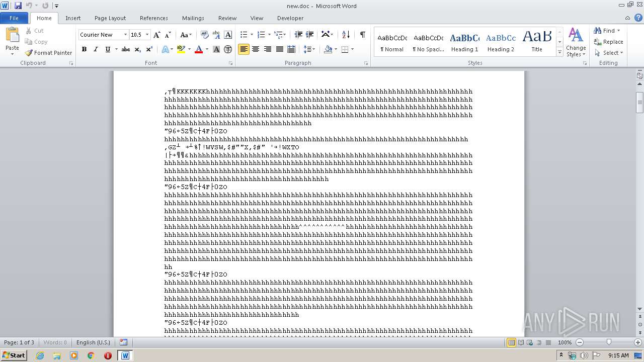Viewport: 644px width, 362px height.
Task: Click Increase Indent icon
Action: pos(310,35)
